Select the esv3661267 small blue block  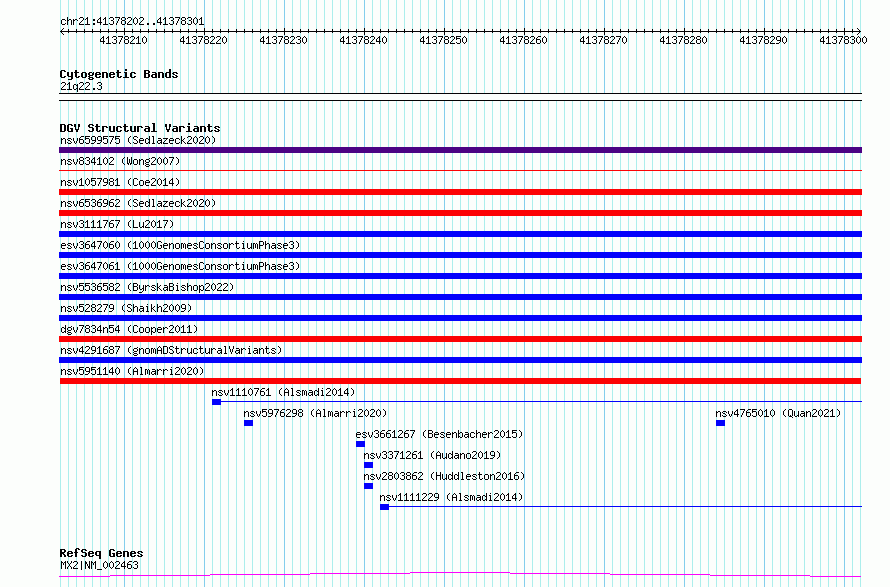click(360, 444)
